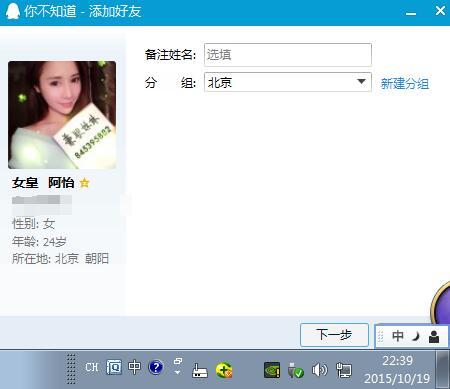
Task: Click the 性别: 女 text
Action: click(x=33, y=224)
